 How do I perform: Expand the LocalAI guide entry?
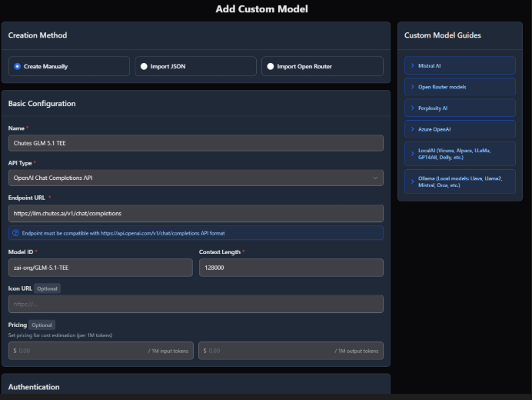coord(460,154)
